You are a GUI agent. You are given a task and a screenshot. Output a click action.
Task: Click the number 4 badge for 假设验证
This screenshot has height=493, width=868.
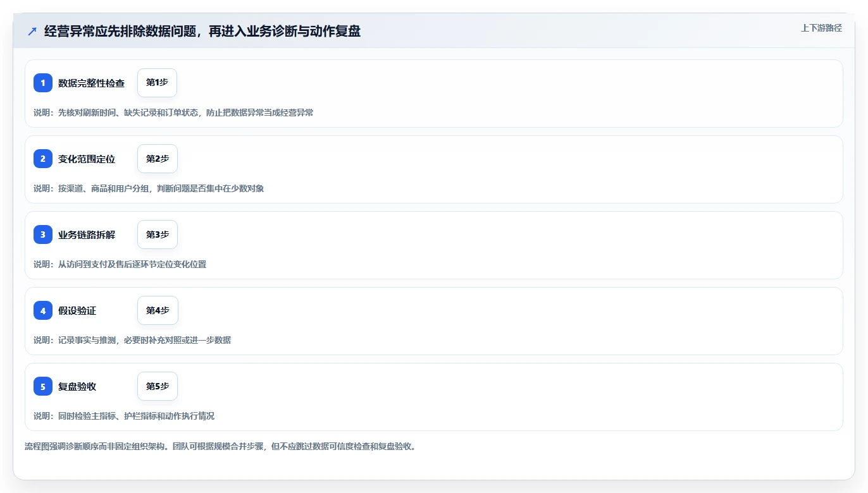tap(43, 310)
